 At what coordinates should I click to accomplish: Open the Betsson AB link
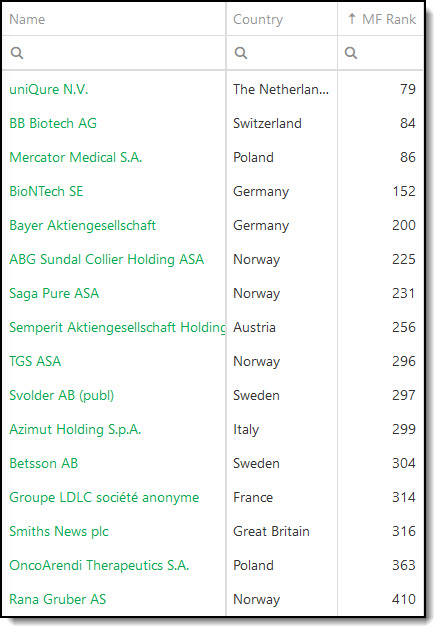[x=44, y=463]
